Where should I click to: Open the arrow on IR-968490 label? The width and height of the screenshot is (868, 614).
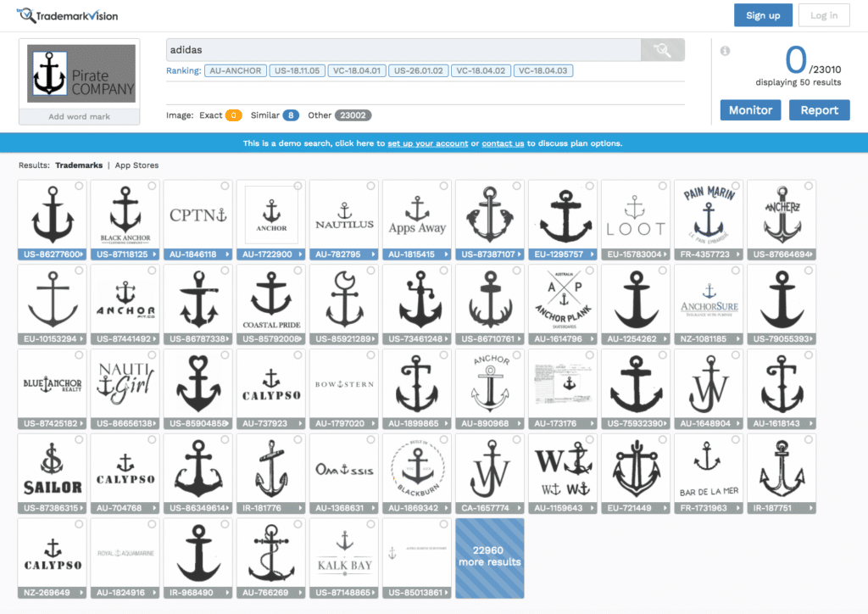227,593
